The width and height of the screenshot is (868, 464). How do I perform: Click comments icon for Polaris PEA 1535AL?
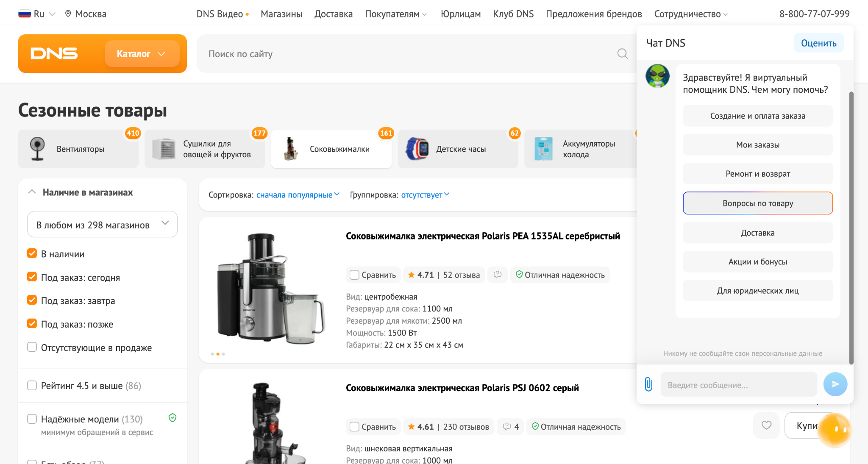pos(498,275)
